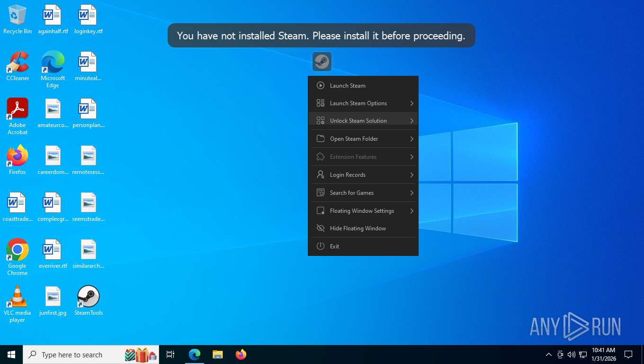
Task: Select Exit menu text
Action: click(334, 246)
